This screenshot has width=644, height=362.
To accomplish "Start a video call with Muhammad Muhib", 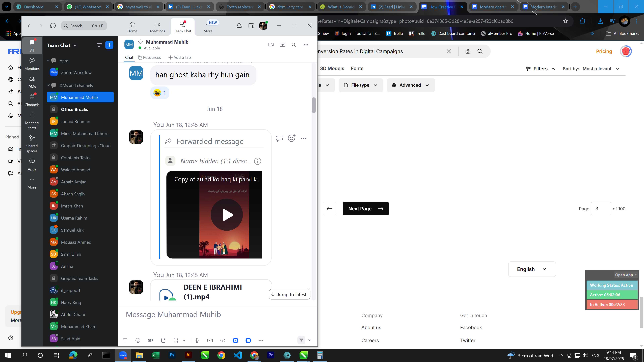I will click(271, 45).
